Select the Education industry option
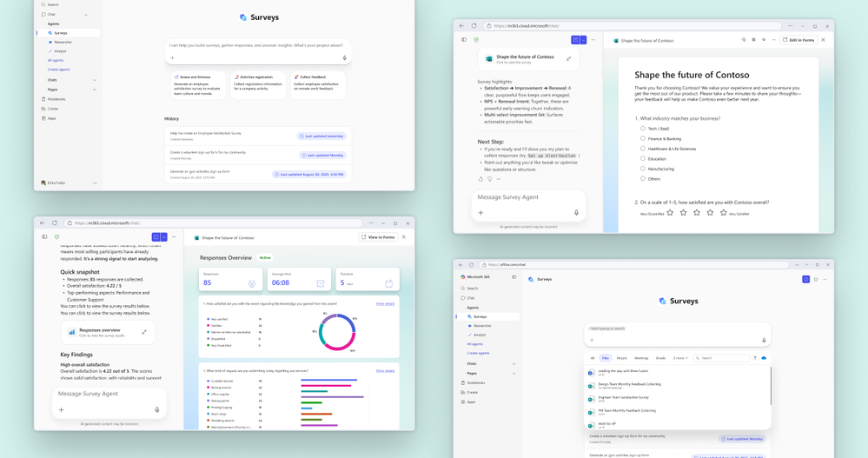The image size is (868, 458). (643, 158)
